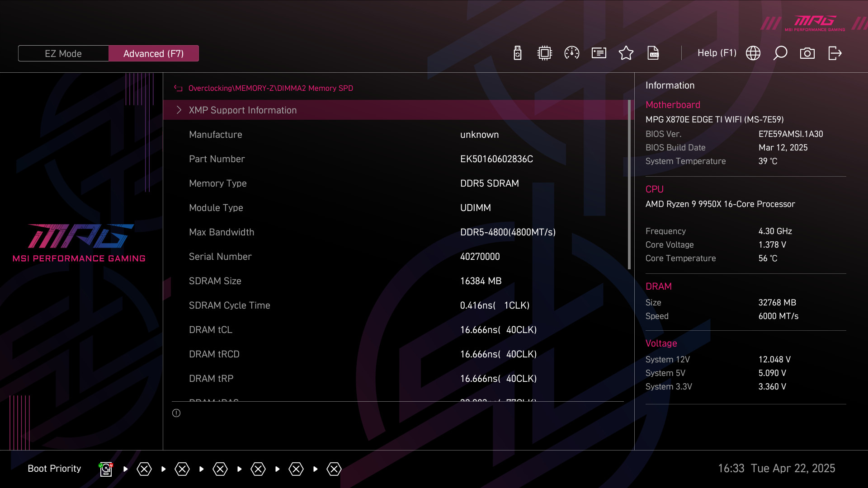Select the third boot priority slot

pos(182,469)
